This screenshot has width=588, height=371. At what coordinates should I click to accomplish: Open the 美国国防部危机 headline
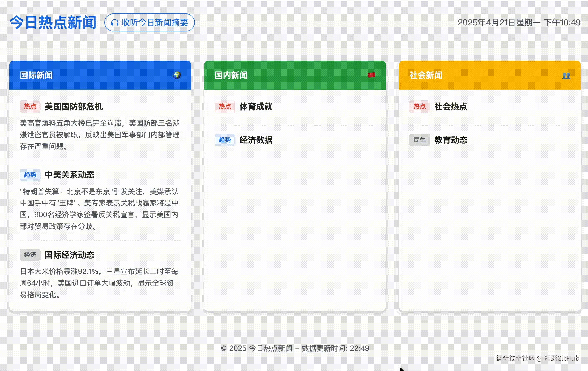[x=74, y=107]
